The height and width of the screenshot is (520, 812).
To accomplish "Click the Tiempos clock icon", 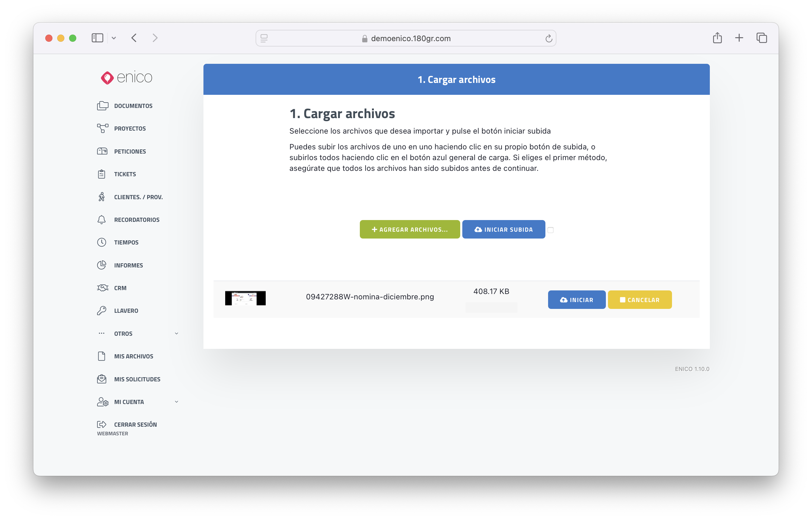I will [x=102, y=242].
